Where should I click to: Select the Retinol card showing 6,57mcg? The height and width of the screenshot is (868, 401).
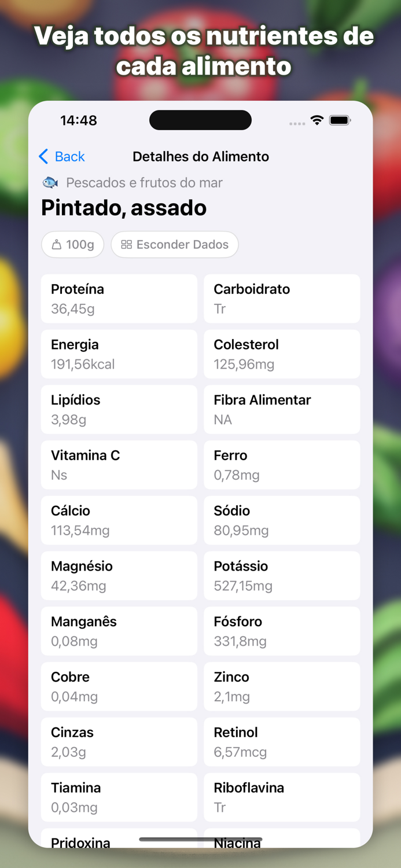(x=282, y=741)
